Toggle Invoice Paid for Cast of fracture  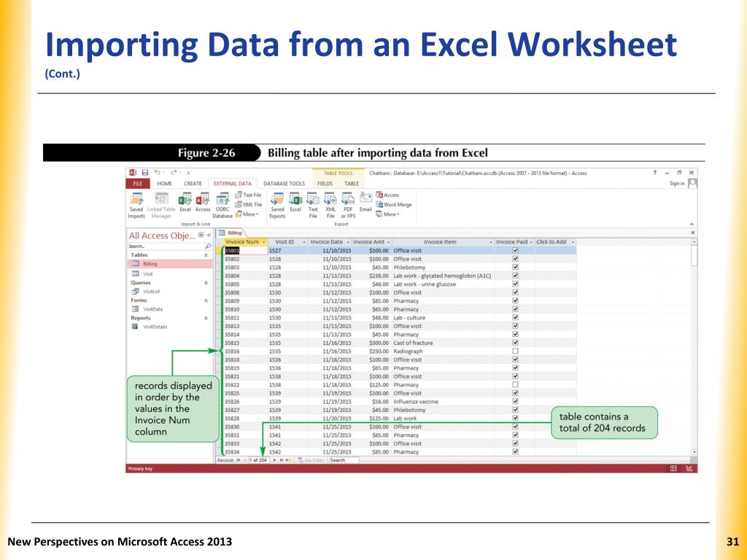point(515,343)
